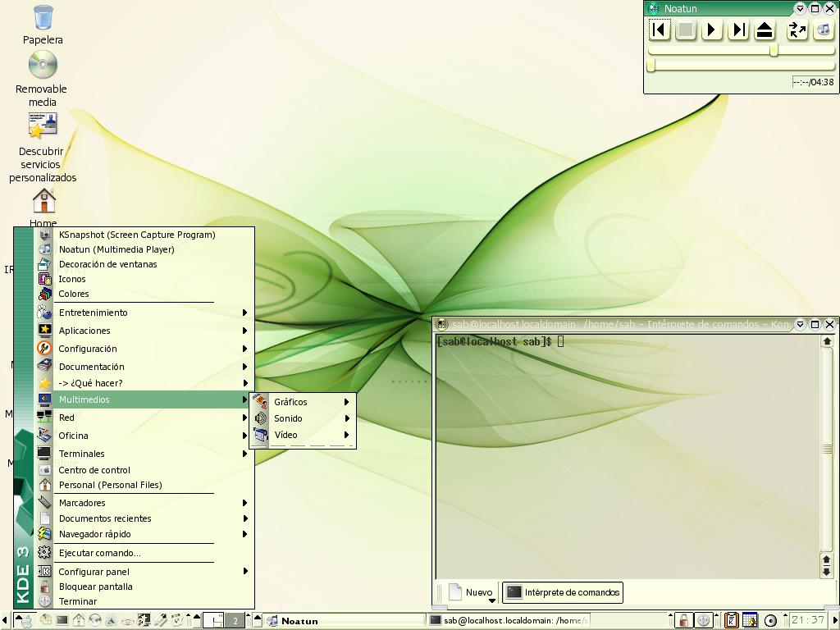Click the home folder icon on panel
This screenshot has height=630, width=840.
[79, 620]
